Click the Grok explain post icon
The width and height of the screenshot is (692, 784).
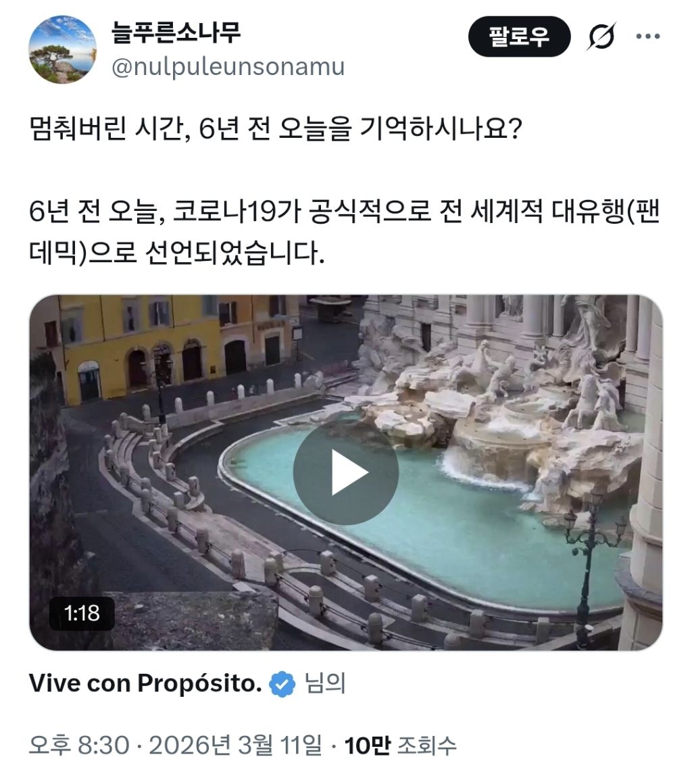pos(601,36)
